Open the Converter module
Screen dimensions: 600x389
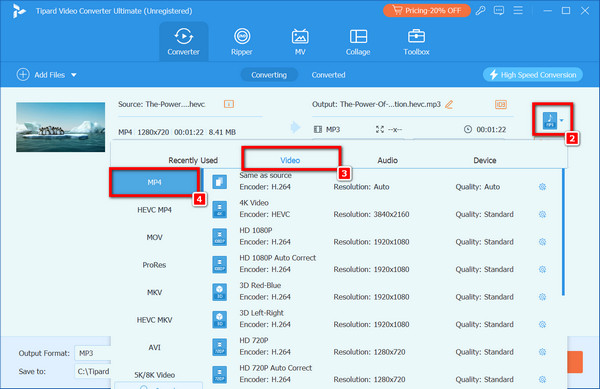(184, 42)
